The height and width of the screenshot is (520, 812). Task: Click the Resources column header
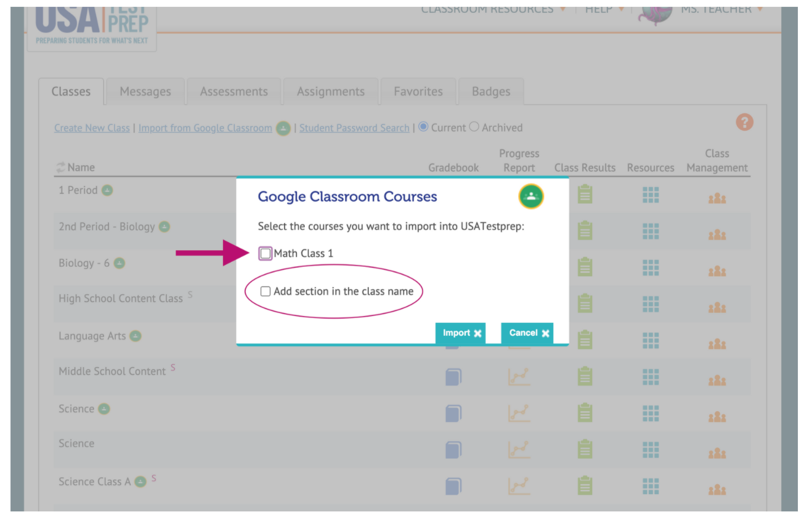coord(651,168)
